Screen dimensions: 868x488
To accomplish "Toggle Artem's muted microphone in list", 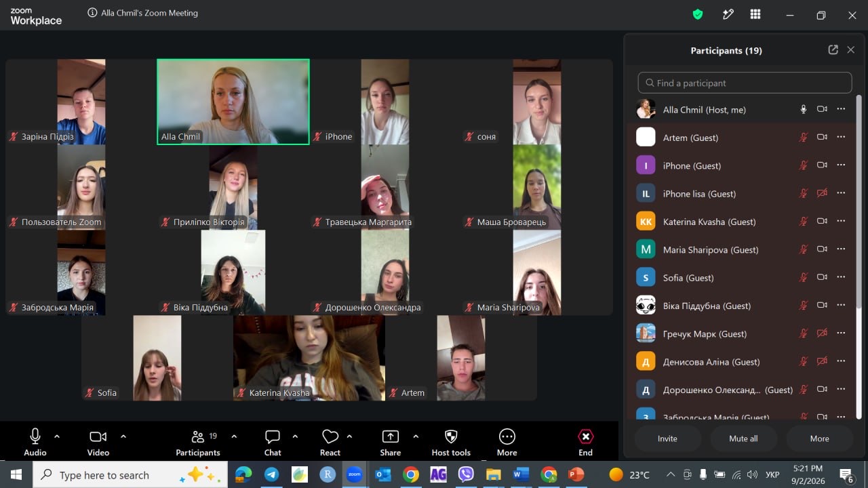I will (804, 137).
